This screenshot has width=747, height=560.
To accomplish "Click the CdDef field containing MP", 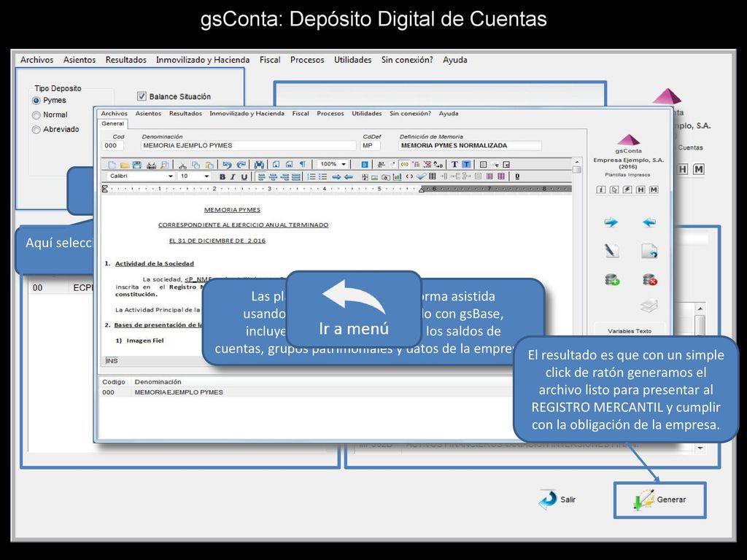I will (370, 146).
